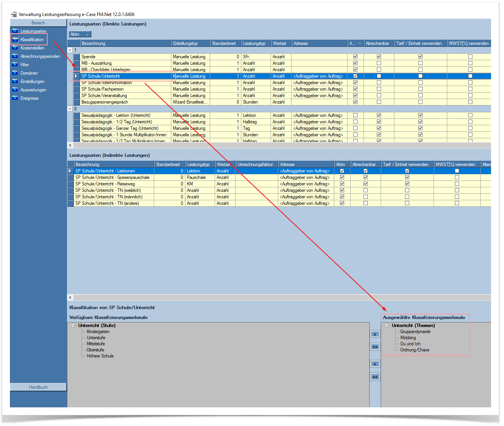
Task: Toggle active checkbox for SP Schule/Fachperson
Action: point(355,89)
